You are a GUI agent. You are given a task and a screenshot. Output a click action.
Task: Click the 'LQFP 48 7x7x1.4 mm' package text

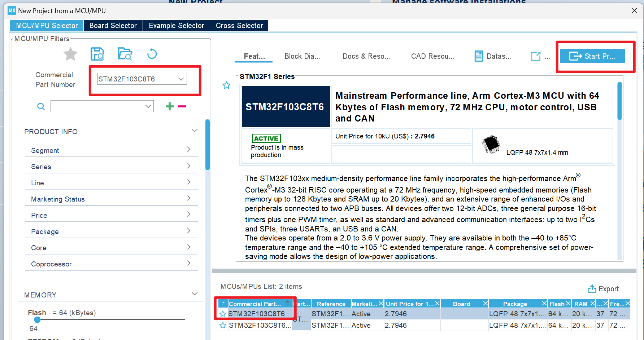click(x=537, y=153)
